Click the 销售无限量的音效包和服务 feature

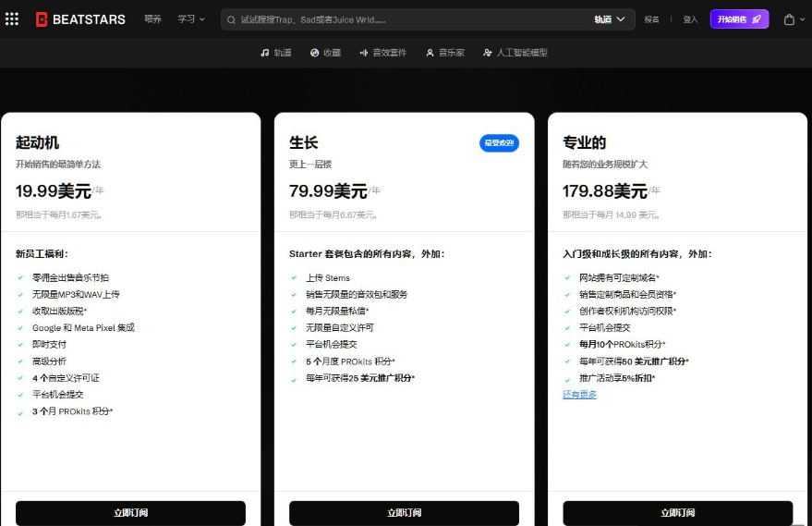[357, 294]
